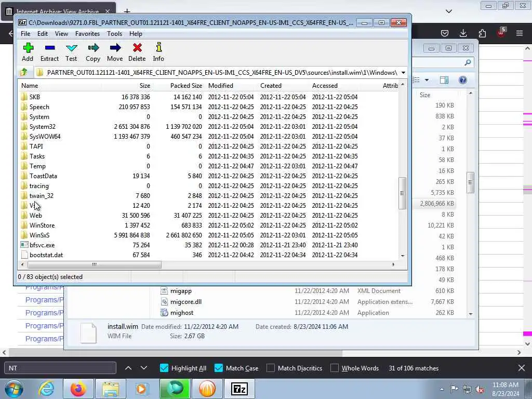
Task: Click the 7-Zip vertical scrollbar thumb
Action: (402, 193)
